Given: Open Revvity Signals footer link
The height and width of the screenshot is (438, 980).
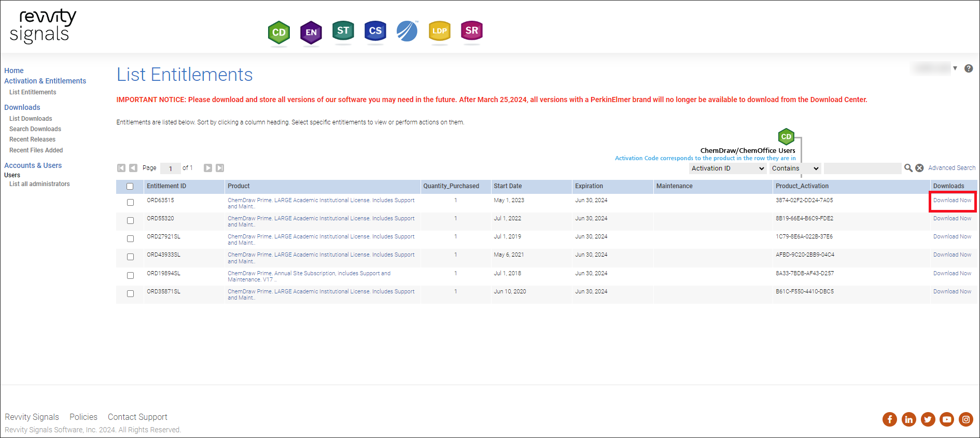Looking at the screenshot, I should (32, 417).
